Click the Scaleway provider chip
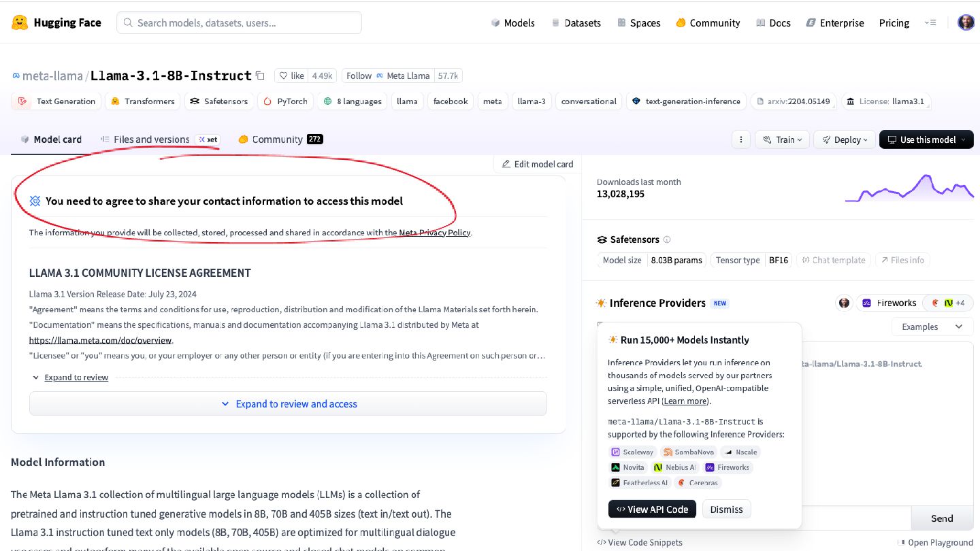This screenshot has width=980, height=551. (633, 452)
